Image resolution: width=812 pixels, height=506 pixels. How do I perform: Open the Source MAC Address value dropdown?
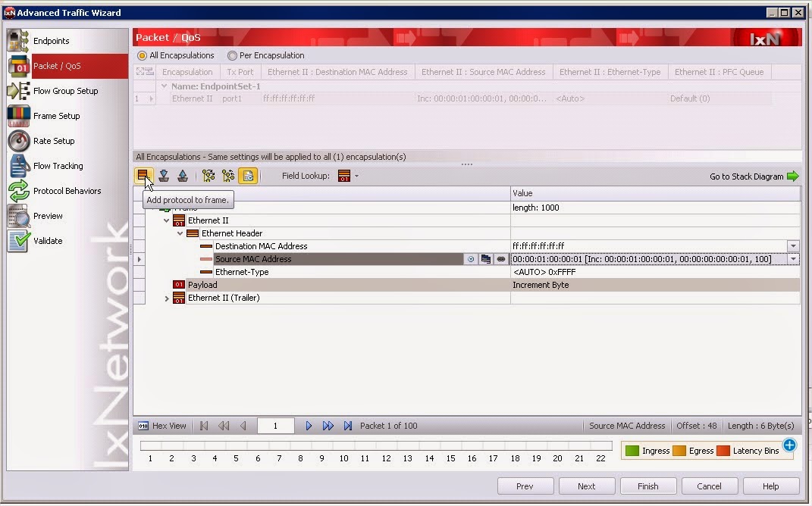(793, 259)
